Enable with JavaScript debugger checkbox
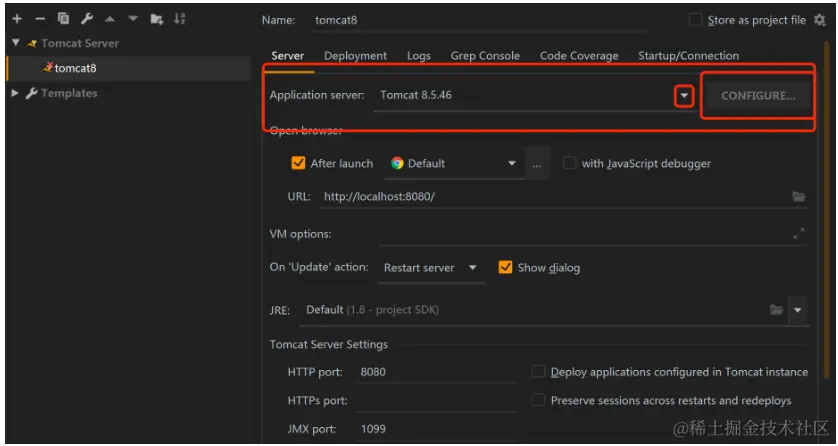Screen dimensions: 838x446 [570, 163]
